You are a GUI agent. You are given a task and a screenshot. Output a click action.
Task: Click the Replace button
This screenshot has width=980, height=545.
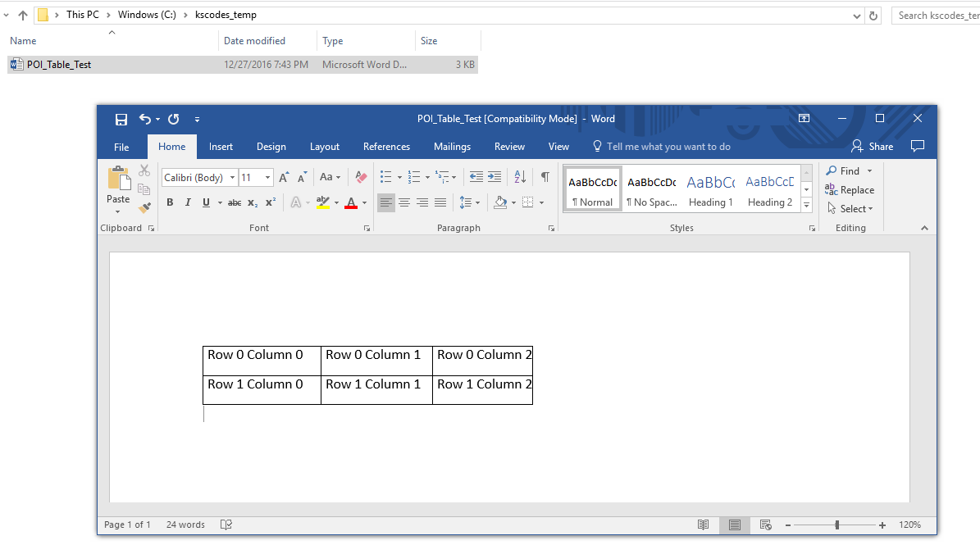coord(850,190)
